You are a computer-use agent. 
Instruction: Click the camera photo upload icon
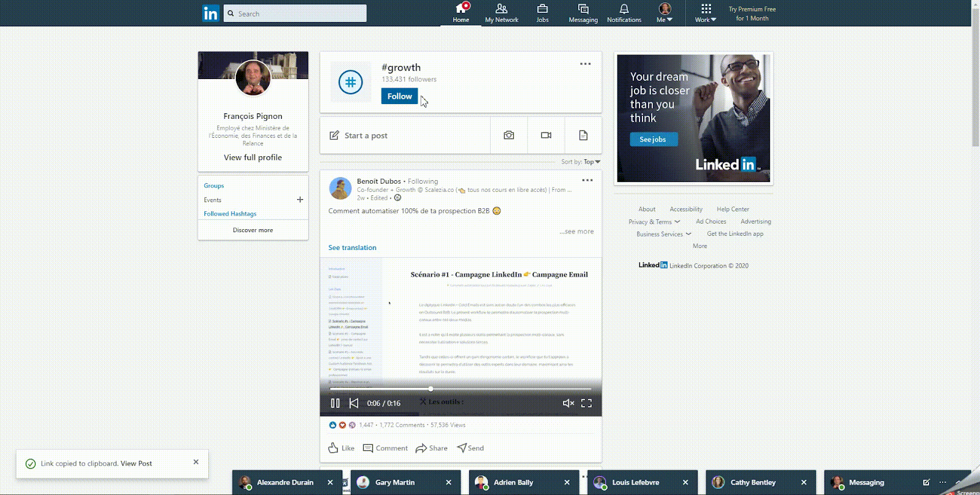point(509,135)
